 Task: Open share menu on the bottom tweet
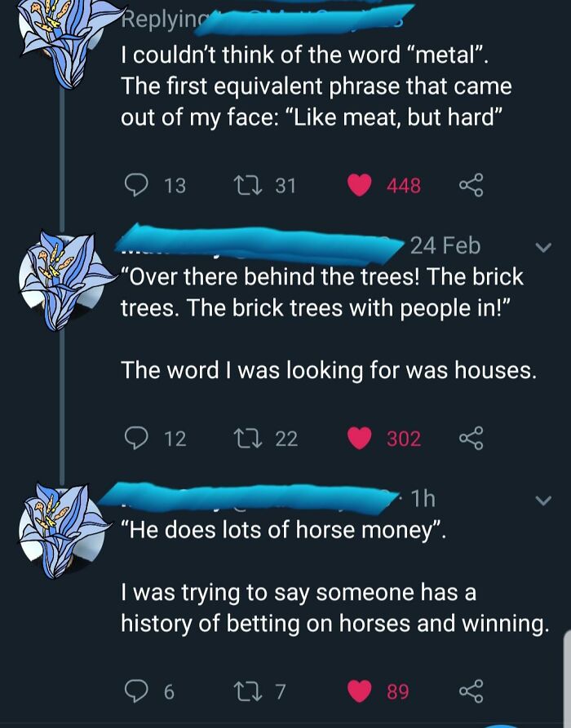[470, 691]
